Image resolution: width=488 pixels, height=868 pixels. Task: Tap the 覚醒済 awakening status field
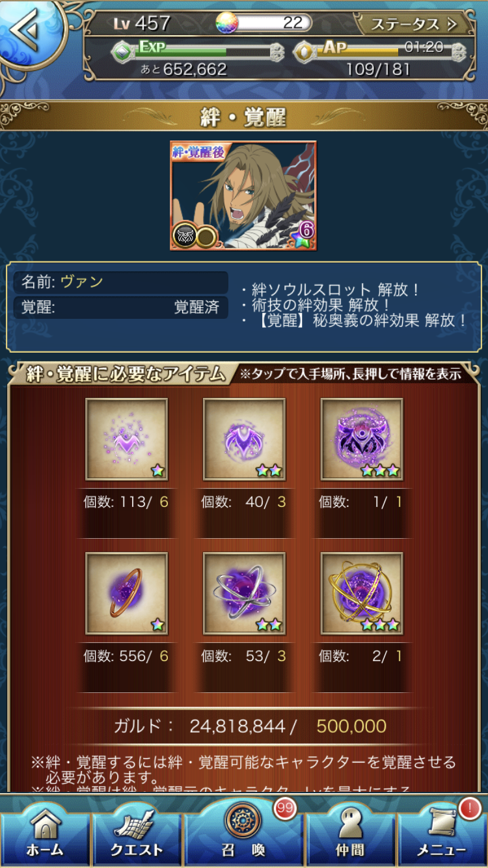(121, 307)
